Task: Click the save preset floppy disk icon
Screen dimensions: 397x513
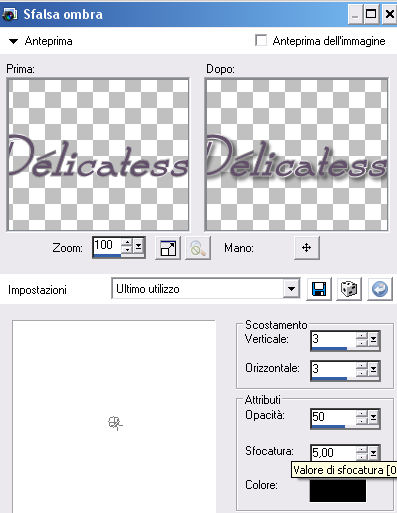Action: (319, 289)
